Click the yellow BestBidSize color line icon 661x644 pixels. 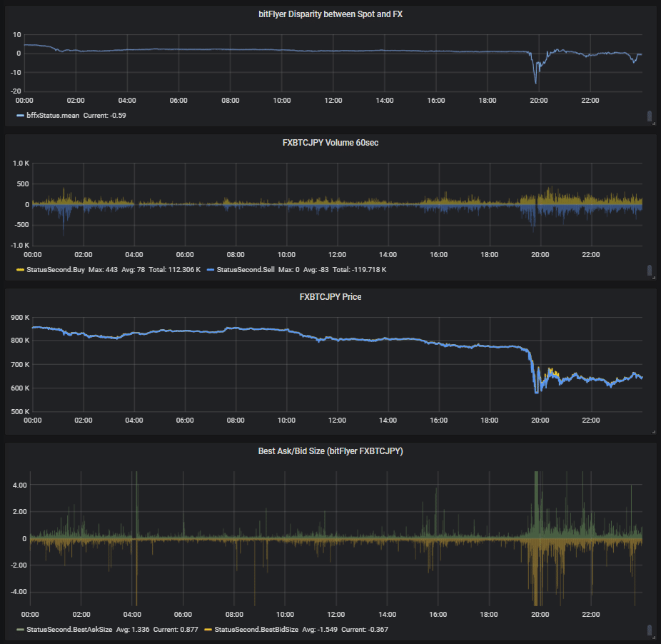pyautogui.click(x=208, y=630)
